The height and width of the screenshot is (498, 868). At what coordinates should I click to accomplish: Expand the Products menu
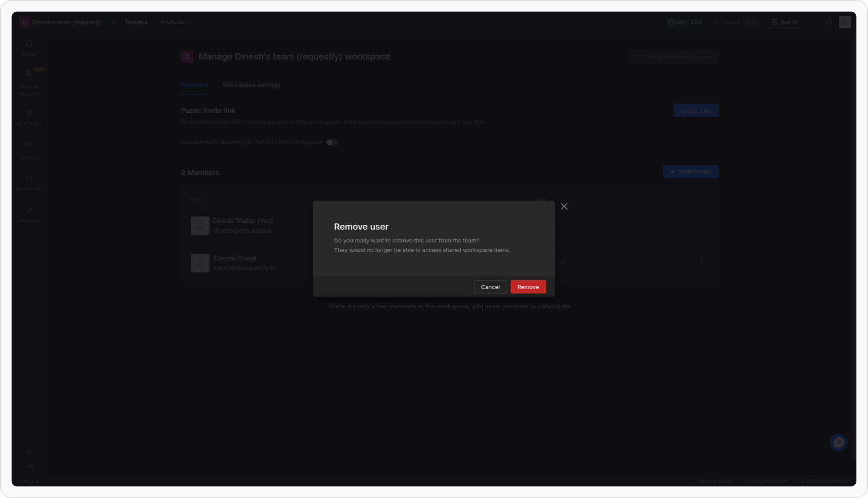point(176,22)
